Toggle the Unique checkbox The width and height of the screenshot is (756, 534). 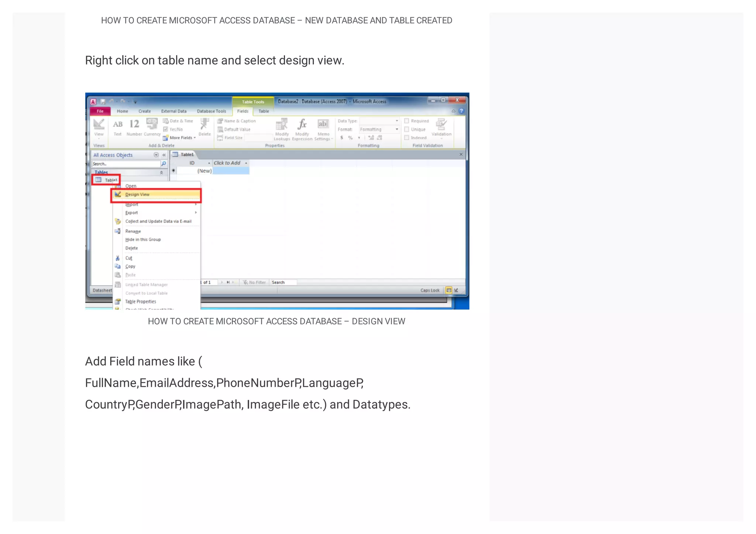point(406,130)
